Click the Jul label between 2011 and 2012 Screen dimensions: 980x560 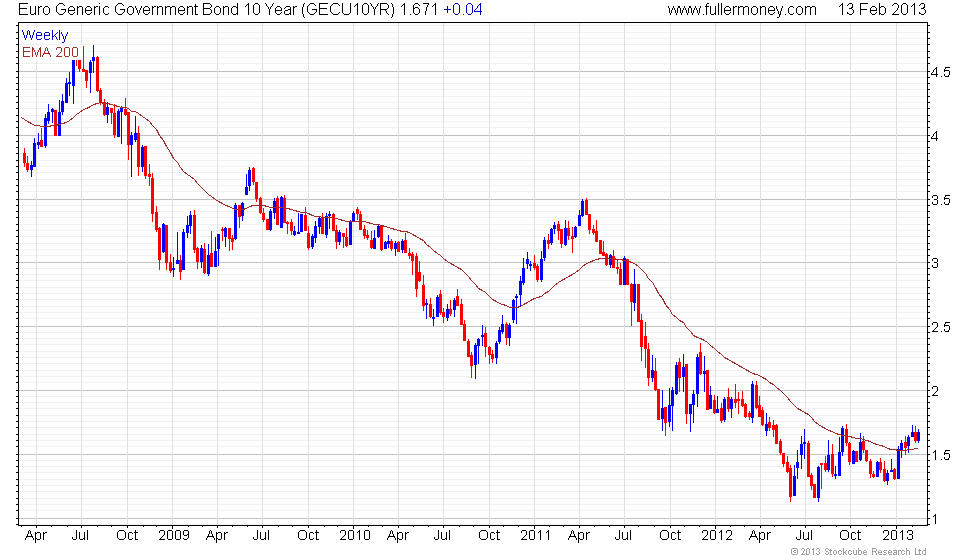[x=624, y=536]
